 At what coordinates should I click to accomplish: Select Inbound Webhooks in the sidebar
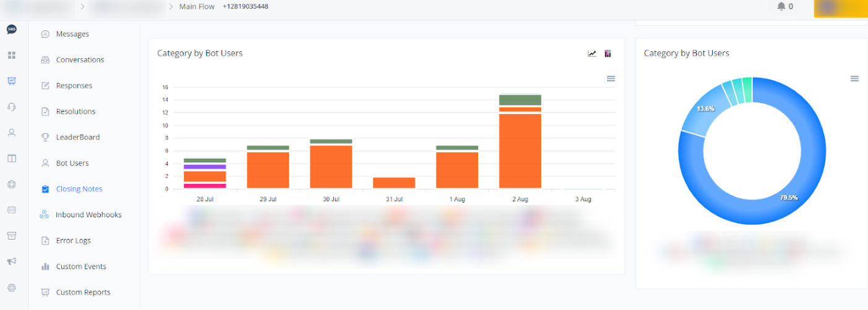88,215
